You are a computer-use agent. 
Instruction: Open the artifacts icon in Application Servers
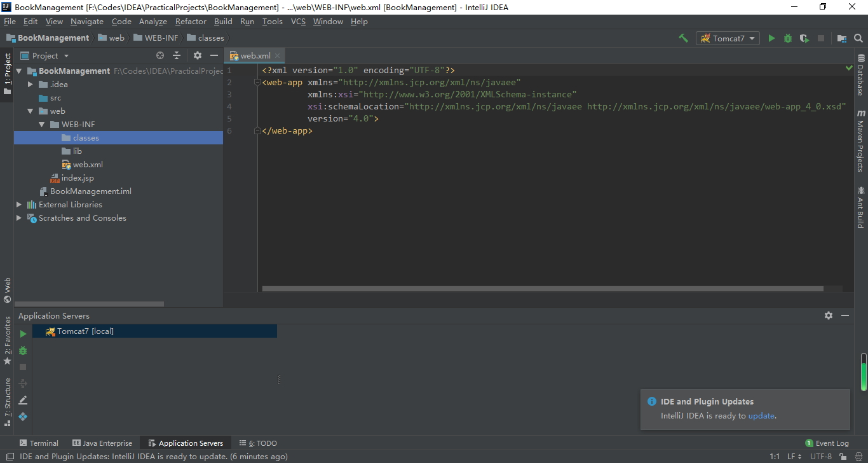(x=23, y=417)
